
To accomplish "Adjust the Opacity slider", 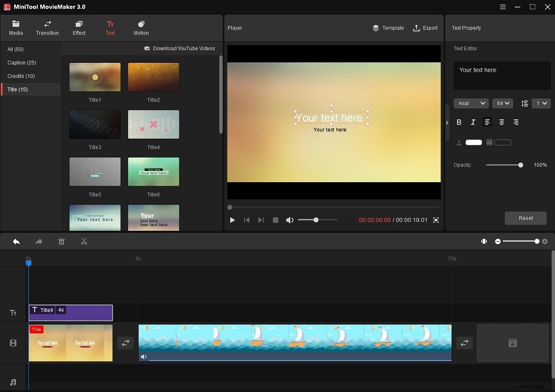I will click(520, 165).
